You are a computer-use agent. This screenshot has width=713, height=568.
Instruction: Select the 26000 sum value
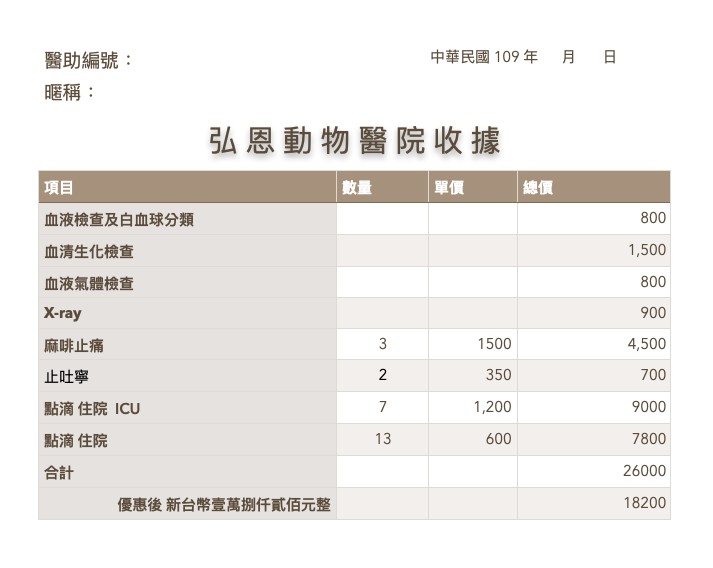click(644, 471)
